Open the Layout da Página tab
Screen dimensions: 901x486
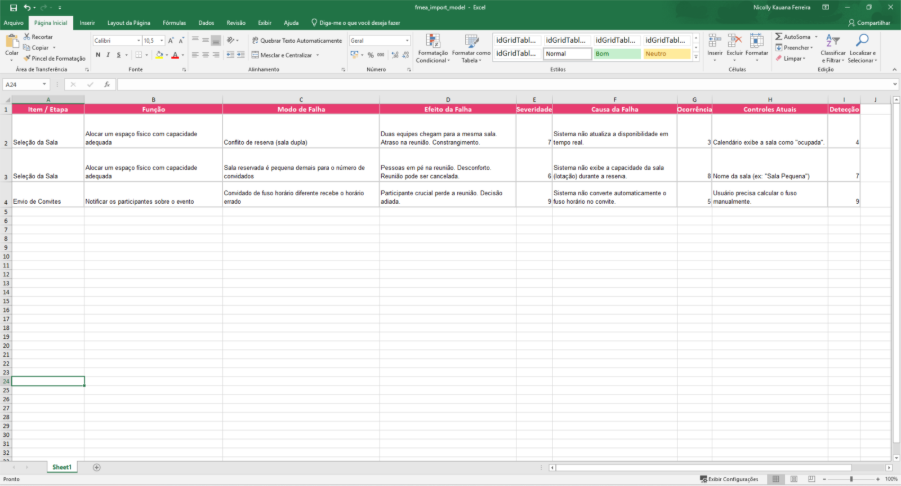click(x=129, y=22)
